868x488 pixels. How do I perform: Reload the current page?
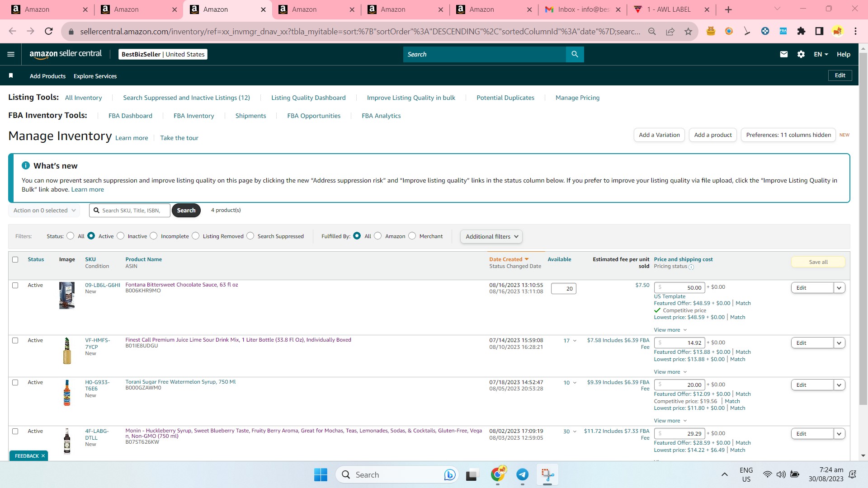click(x=48, y=31)
